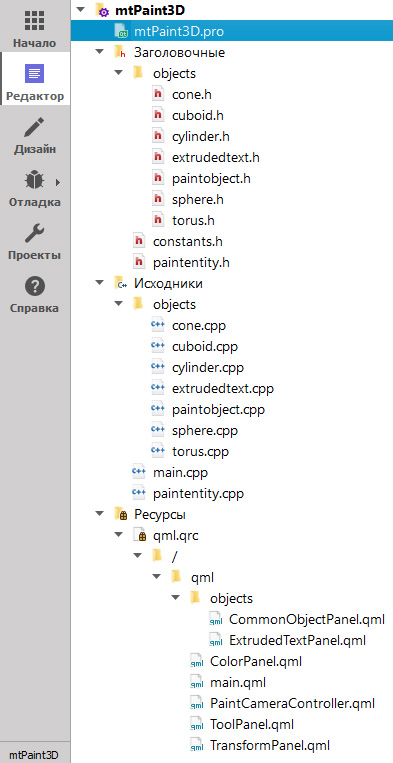Select ExtrudedTextPanel.qml in the tree
The image size is (393, 763).
(x=297, y=640)
